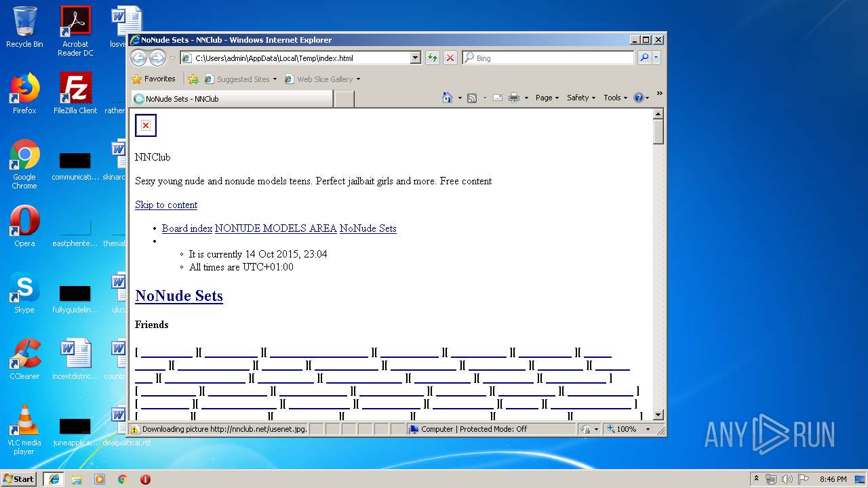Open the Opera icon in the taskbar
The width and height of the screenshot is (868, 488).
point(145,479)
